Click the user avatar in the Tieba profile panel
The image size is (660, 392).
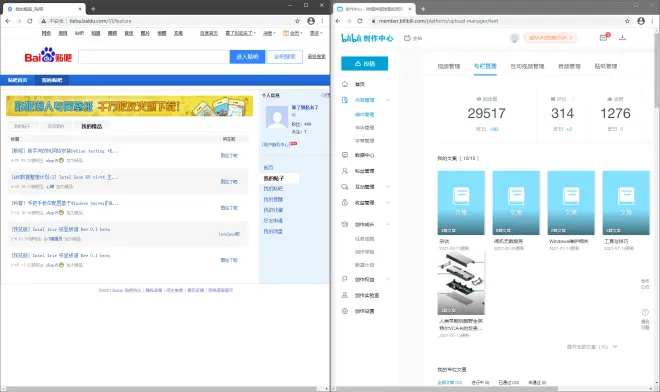click(x=277, y=117)
